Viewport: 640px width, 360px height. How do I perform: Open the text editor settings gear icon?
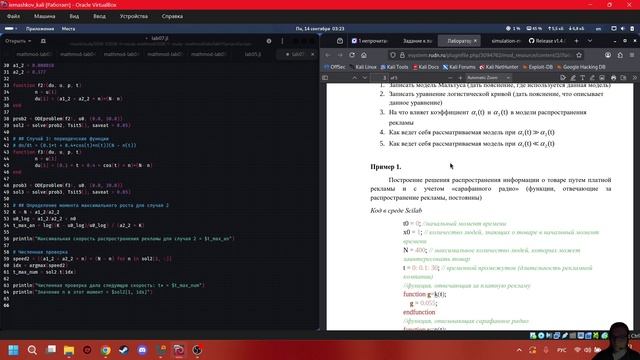tap(269, 41)
